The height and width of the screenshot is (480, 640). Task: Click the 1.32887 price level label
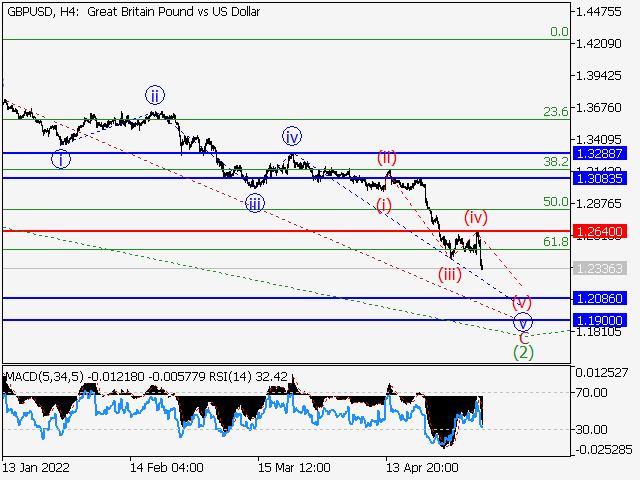point(600,153)
